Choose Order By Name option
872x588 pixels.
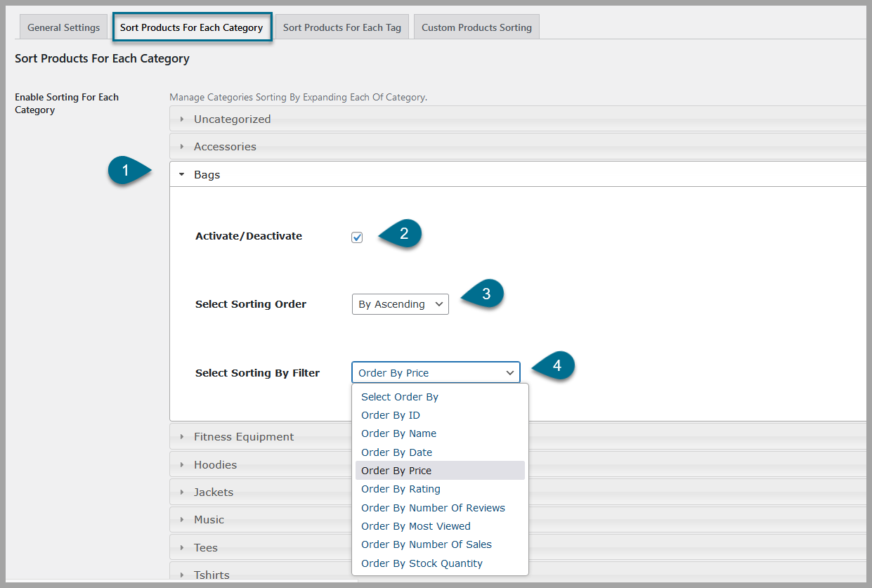pos(398,433)
